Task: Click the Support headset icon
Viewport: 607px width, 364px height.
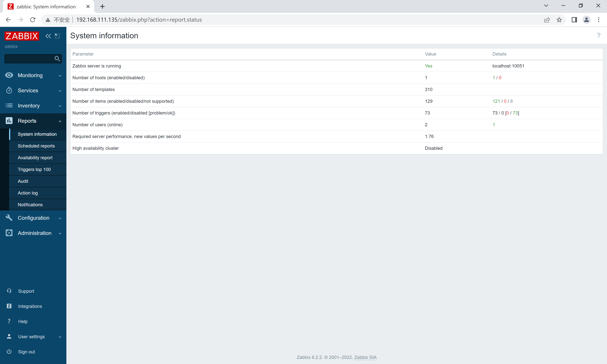Action: (x=9, y=291)
